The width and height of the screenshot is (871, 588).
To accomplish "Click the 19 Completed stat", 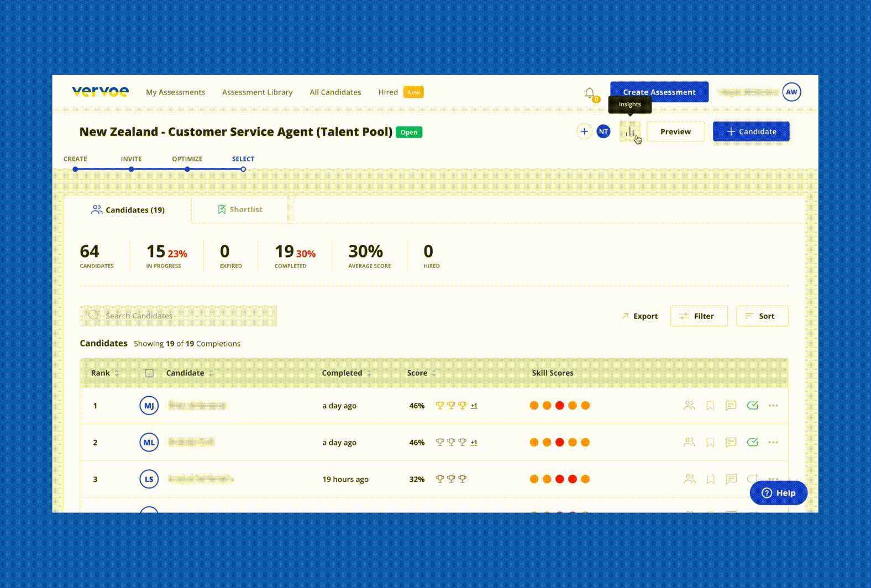I will click(x=295, y=256).
